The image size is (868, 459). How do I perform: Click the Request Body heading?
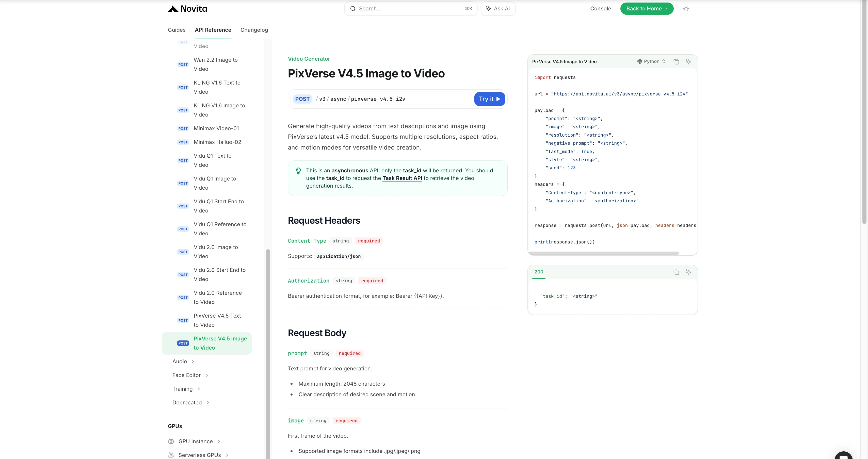[x=317, y=333]
